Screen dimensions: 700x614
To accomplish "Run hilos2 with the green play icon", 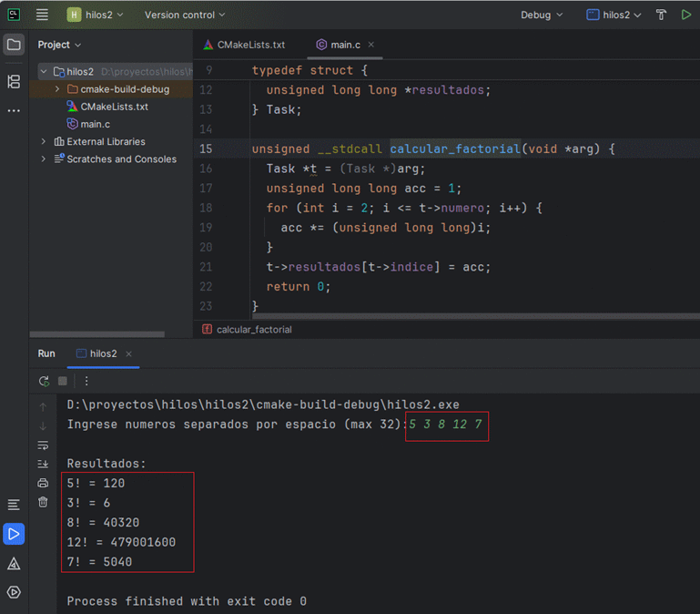I will pyautogui.click(x=686, y=15).
